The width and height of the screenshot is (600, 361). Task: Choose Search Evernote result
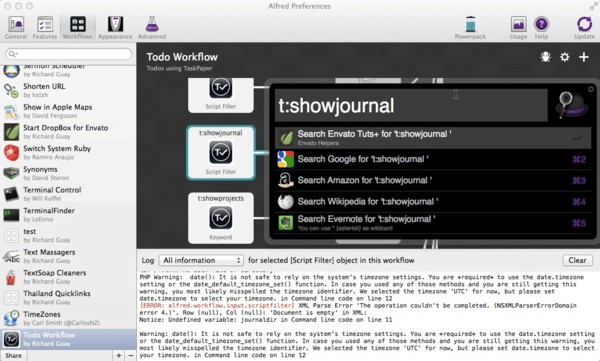(x=433, y=223)
